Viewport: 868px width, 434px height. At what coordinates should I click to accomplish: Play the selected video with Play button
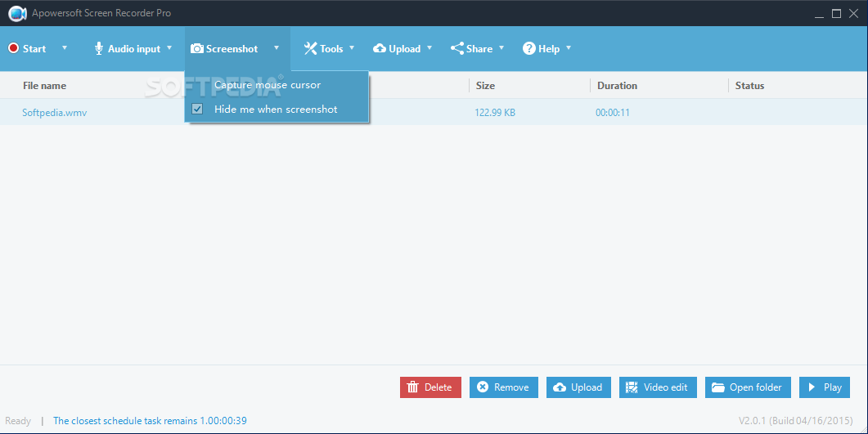(825, 387)
